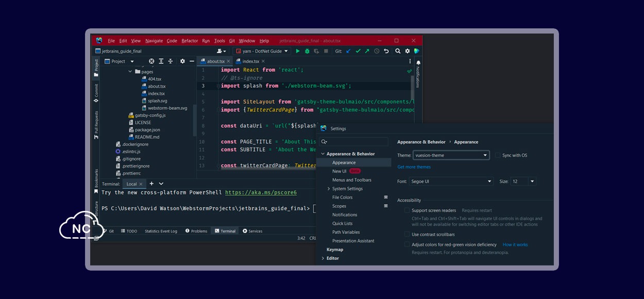Click the Get more themes link
644x299 pixels.
[x=414, y=167]
